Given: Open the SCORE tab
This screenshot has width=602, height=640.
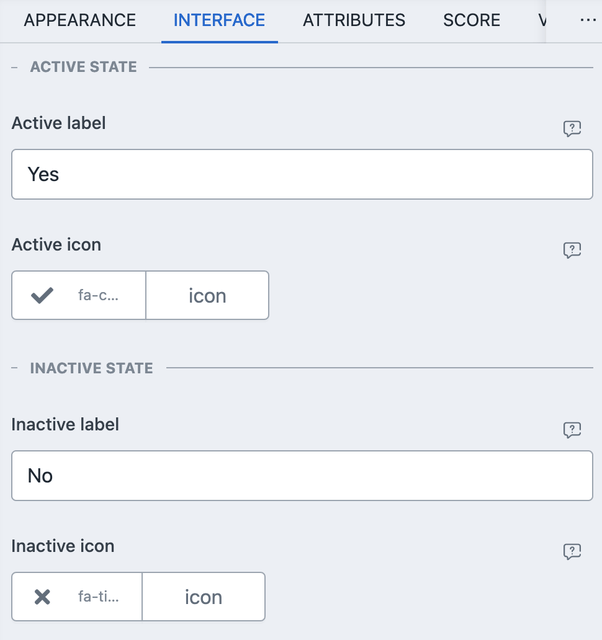Looking at the screenshot, I should tap(472, 20).
